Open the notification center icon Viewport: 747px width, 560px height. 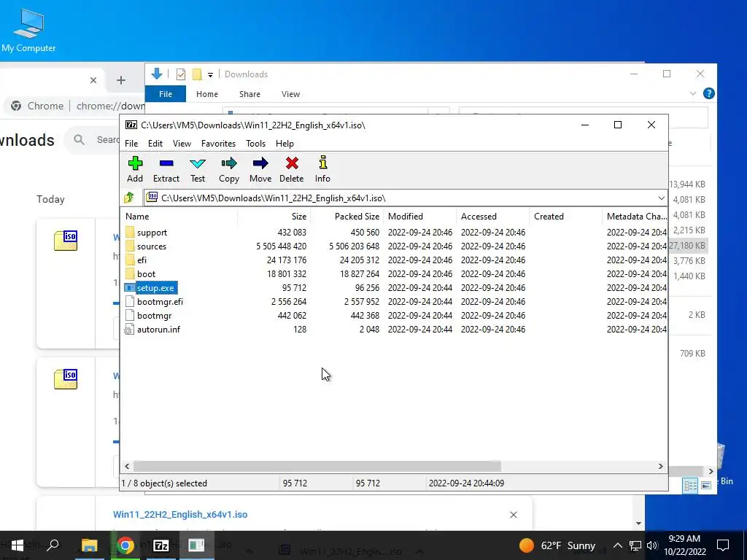pos(723,545)
